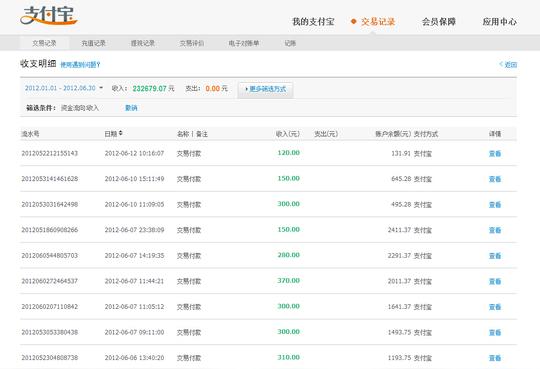Click the date 2012-06-07 23:38:09

[134, 230]
